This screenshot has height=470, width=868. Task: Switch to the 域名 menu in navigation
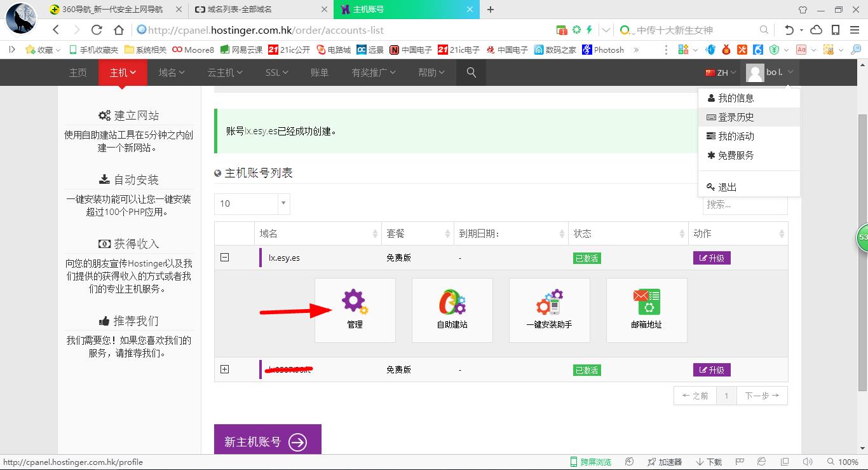tap(170, 73)
